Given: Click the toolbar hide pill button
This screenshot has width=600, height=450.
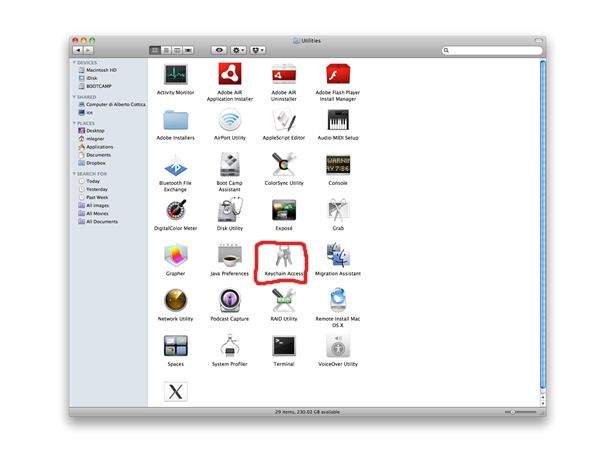Looking at the screenshot, I should pyautogui.click(x=538, y=40).
